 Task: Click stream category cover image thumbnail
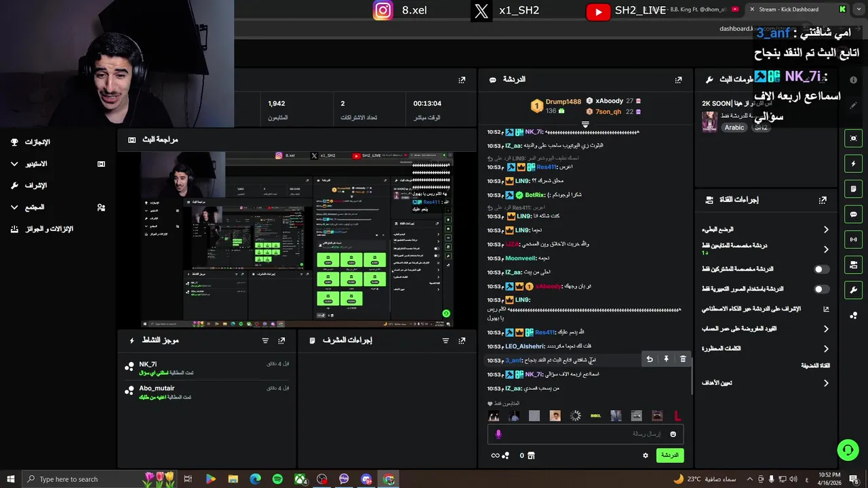(x=709, y=121)
